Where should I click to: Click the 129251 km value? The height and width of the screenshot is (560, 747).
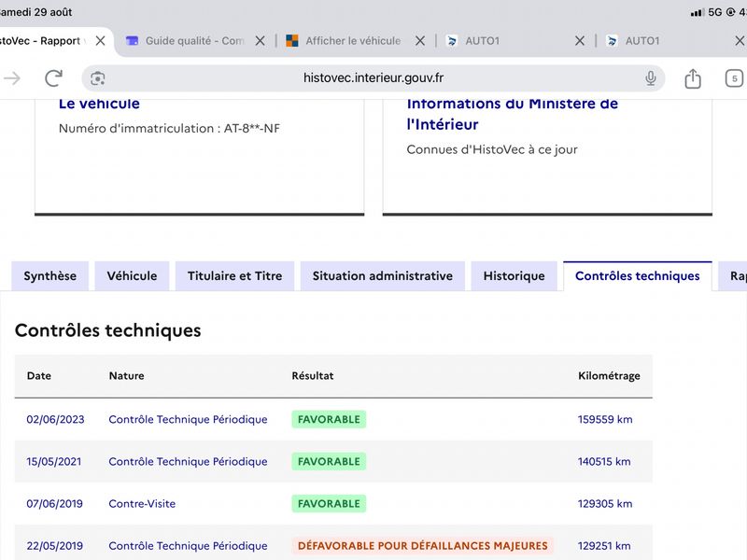[604, 546]
